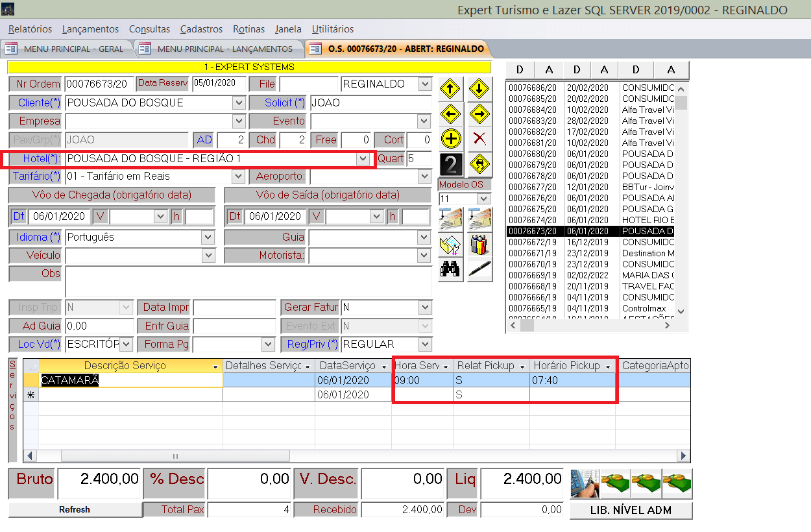Click the yellow down-arrow sign icon
This screenshot has height=532, width=811.
(479, 89)
